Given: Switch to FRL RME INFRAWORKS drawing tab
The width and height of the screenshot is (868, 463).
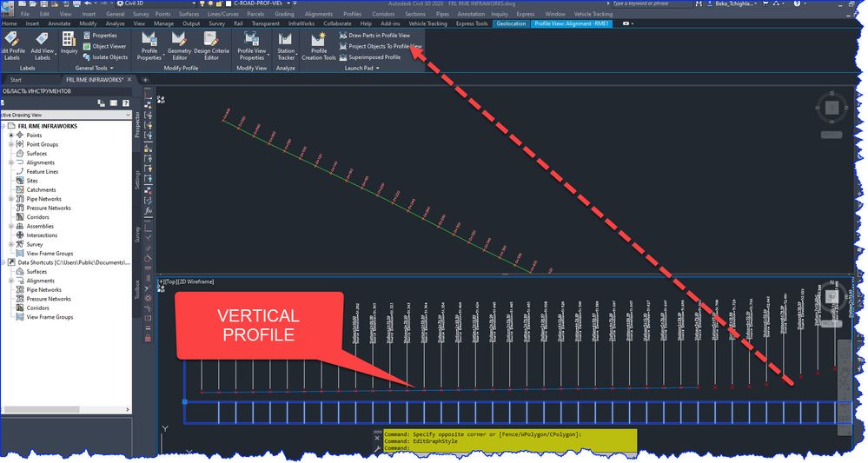Looking at the screenshot, I should (x=94, y=80).
